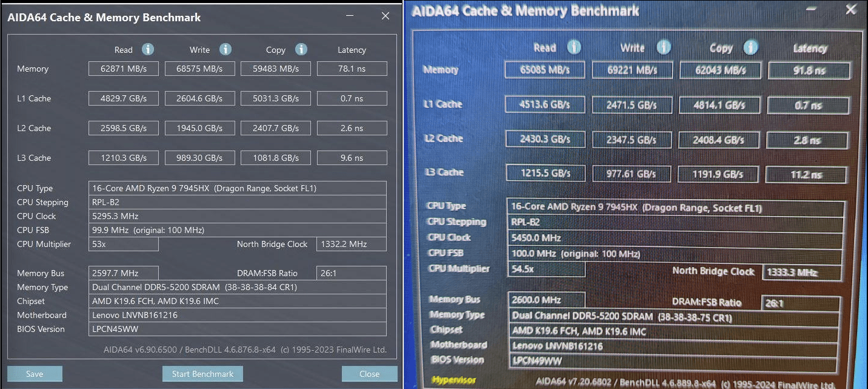This screenshot has width=868, height=389.
Task: Select Memory Copy 62043 MB/s in right window
Action: 720,70
